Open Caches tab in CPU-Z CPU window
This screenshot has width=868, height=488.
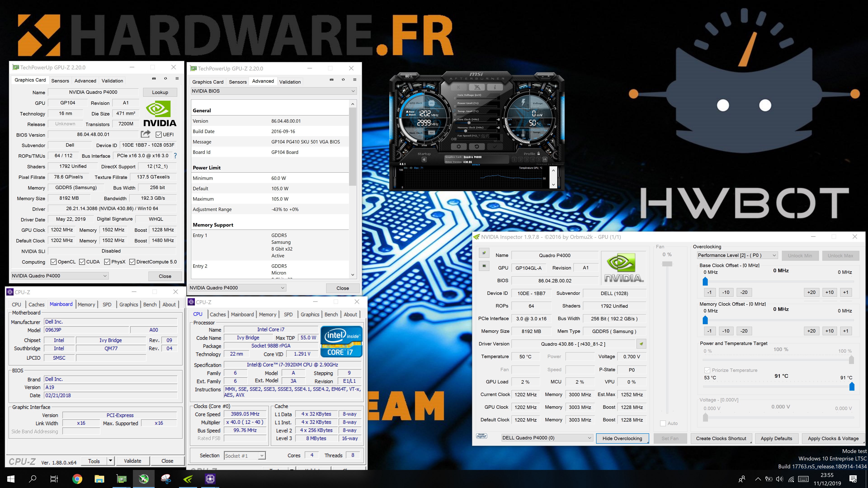pos(218,314)
